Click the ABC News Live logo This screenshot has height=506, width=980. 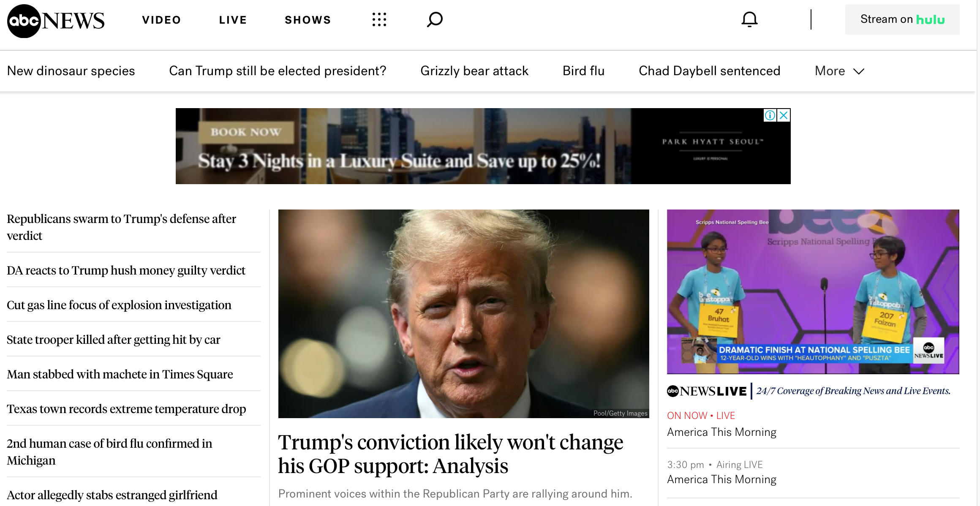point(707,391)
